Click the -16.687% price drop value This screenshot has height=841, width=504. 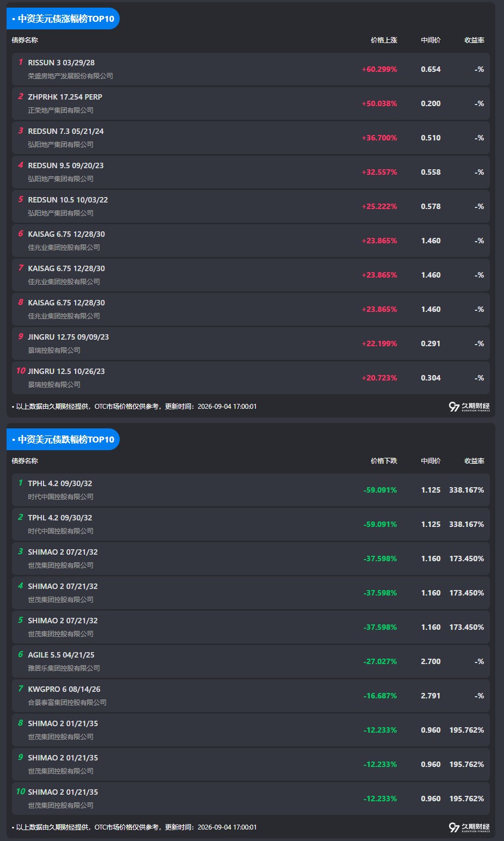pos(380,696)
